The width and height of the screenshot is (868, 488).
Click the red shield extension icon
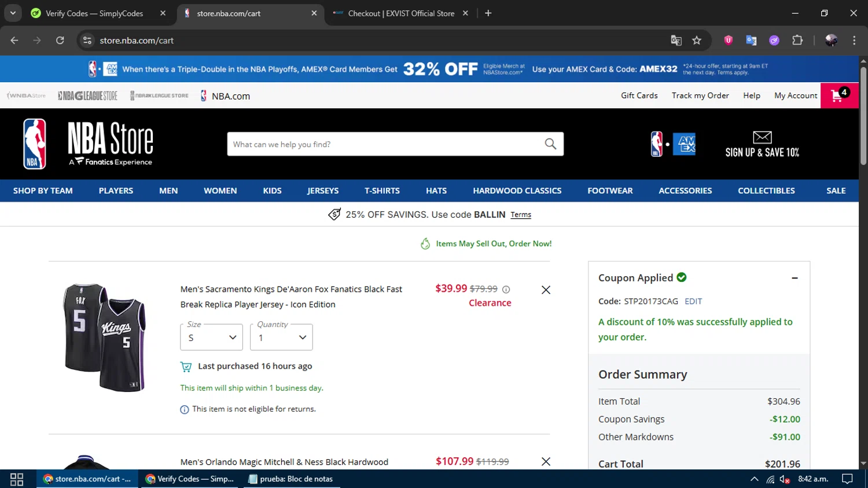[x=729, y=41]
